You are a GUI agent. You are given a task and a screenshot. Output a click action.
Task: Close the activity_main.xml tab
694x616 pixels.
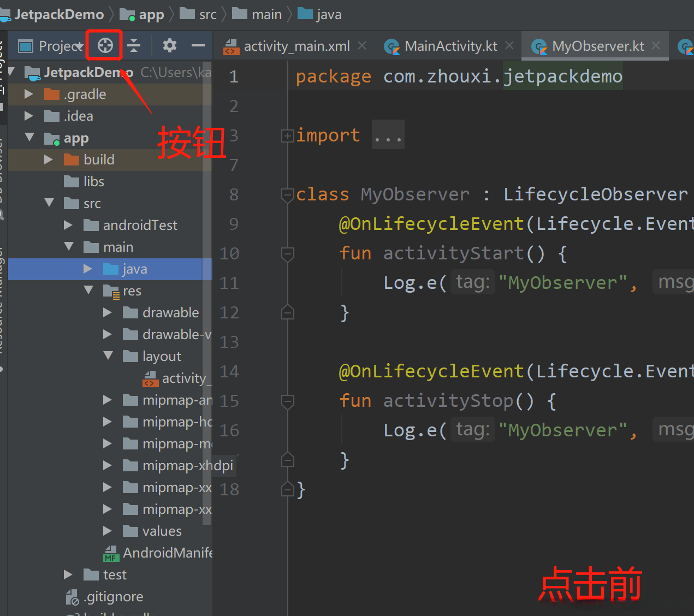[362, 46]
